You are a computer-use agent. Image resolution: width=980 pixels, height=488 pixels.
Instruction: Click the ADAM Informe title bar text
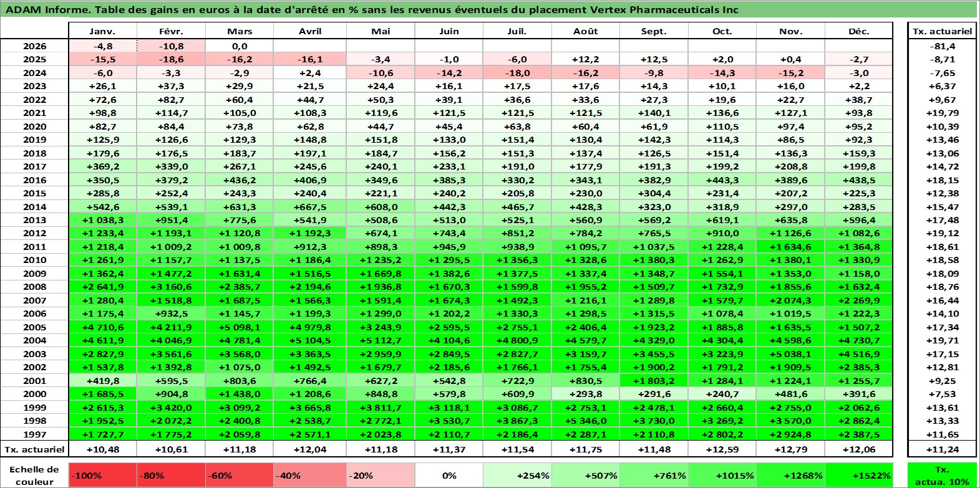[x=372, y=9]
